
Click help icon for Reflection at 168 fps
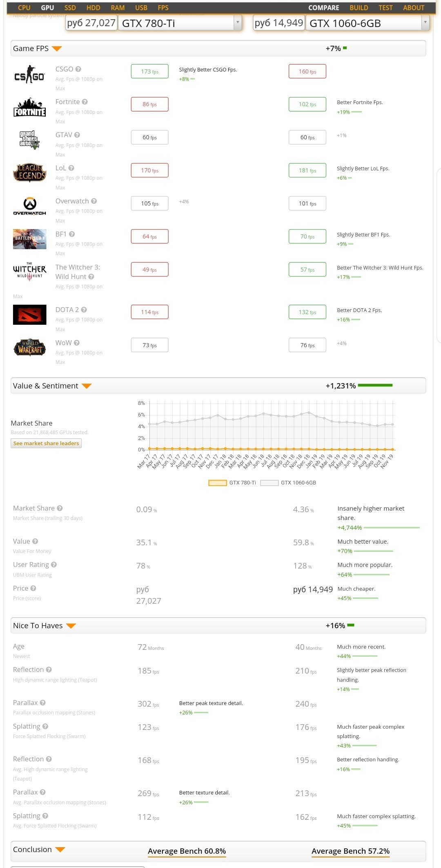pos(49,759)
